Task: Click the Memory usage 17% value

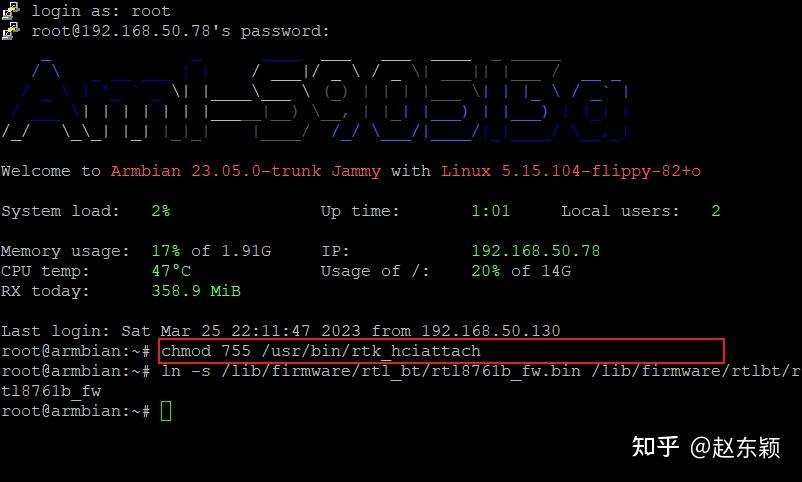Action: [x=166, y=251]
